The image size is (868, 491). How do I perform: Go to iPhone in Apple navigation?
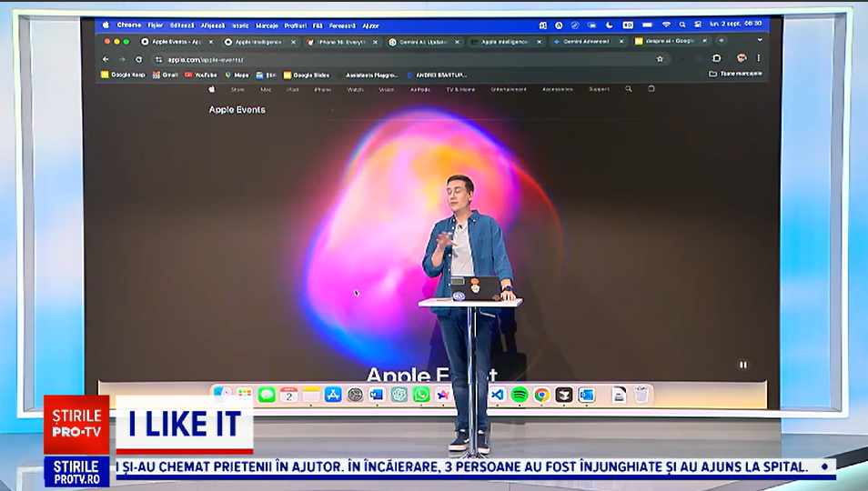click(x=322, y=89)
